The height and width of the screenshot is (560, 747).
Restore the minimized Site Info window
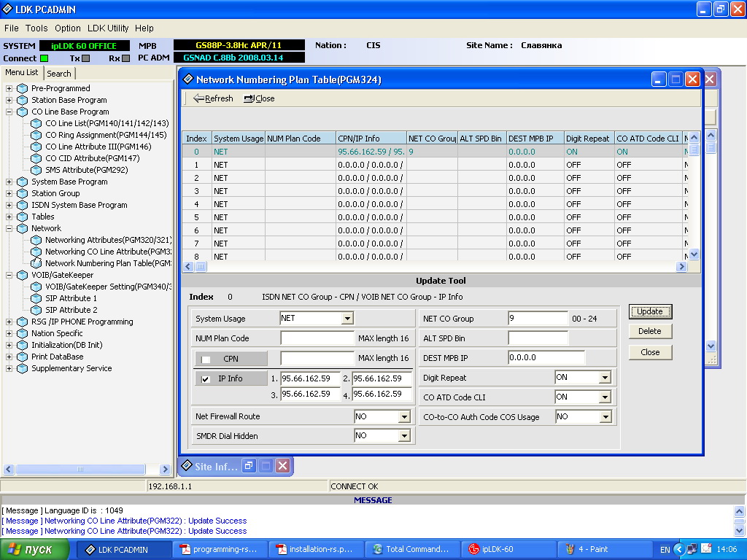(249, 466)
